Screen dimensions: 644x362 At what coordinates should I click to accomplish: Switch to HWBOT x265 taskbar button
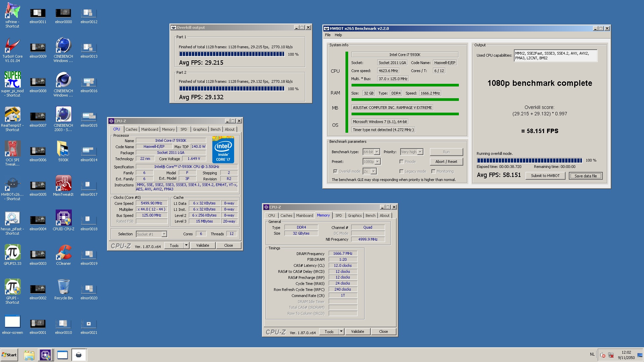(79, 355)
